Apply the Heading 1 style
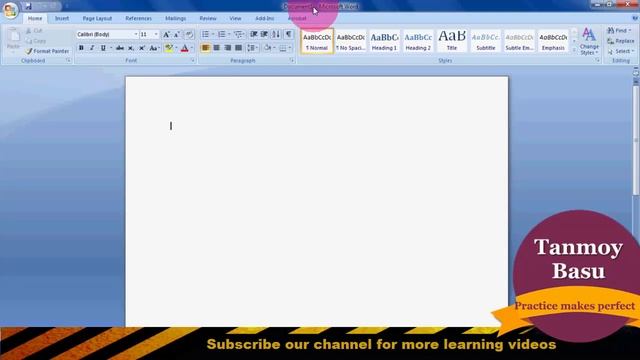Screen dimensions: 640x360 coord(384,41)
